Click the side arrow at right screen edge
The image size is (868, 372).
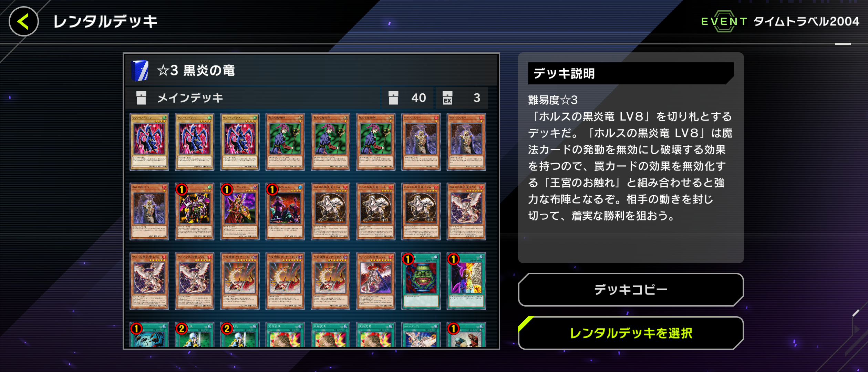856,329
